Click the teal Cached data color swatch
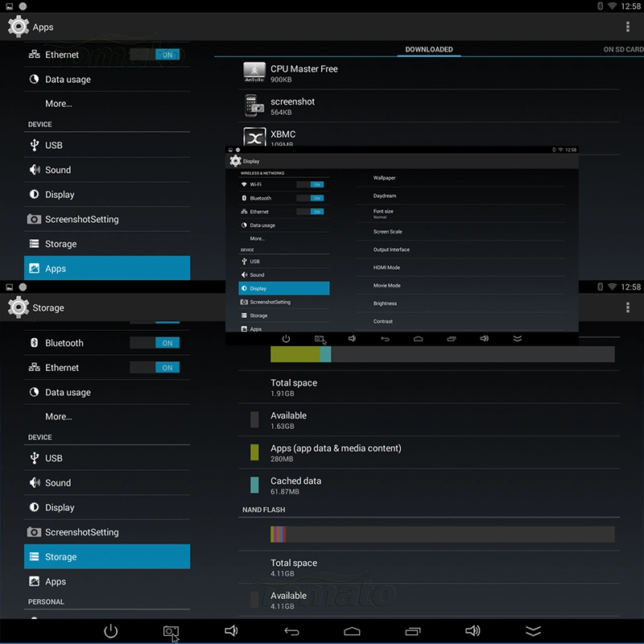Screen dimensions: 644x644 tap(254, 485)
